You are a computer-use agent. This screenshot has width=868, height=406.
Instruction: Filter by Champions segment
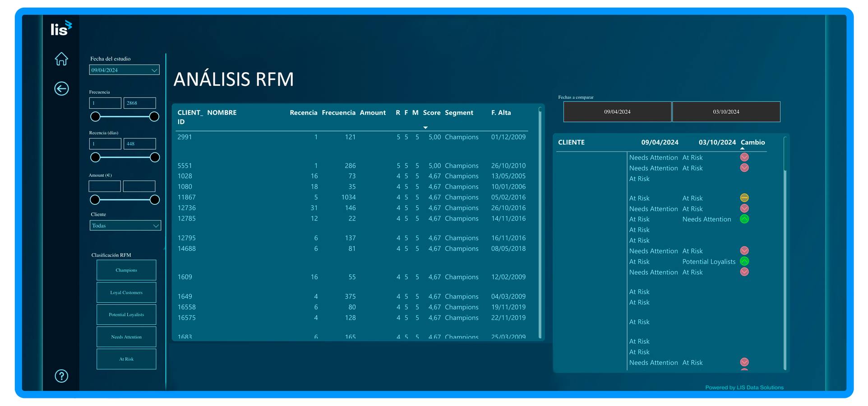click(x=126, y=270)
